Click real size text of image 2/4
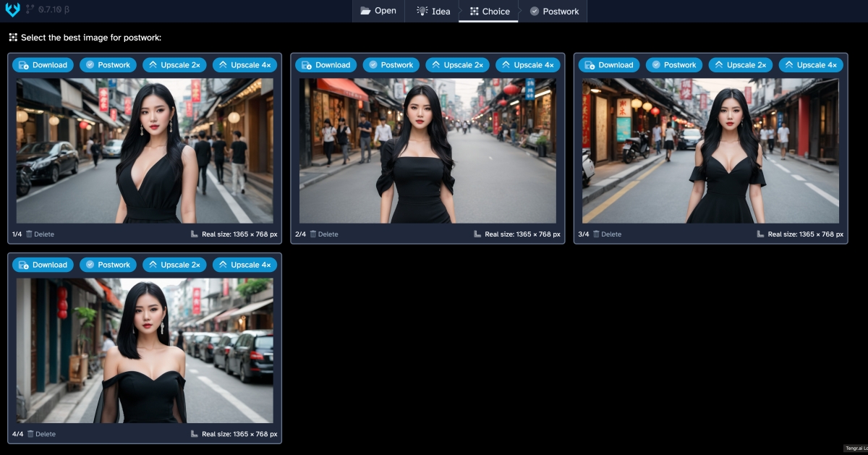Image resolution: width=868 pixels, height=455 pixels. (522, 234)
